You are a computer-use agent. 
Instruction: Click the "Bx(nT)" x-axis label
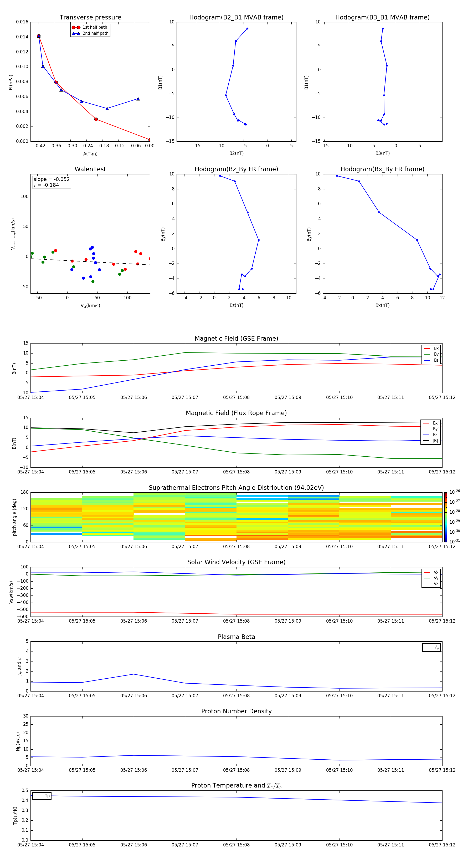382,306
